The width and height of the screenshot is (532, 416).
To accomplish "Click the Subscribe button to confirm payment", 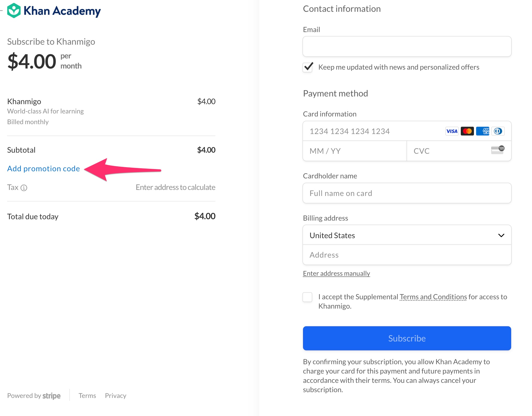I will [x=407, y=338].
